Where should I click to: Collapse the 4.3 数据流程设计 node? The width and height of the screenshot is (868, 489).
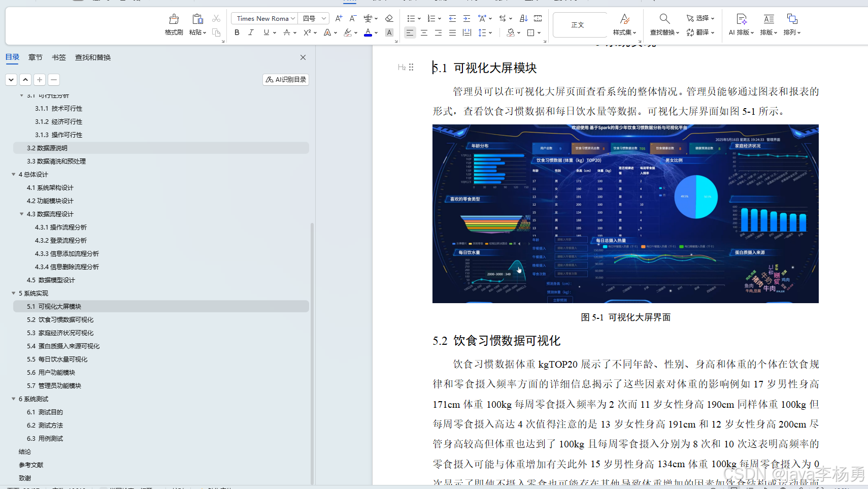click(x=22, y=214)
